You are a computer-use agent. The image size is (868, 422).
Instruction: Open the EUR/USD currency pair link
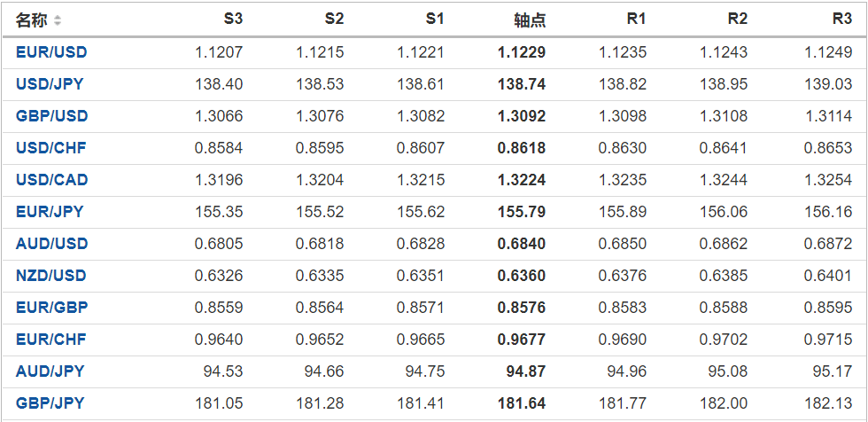[51, 52]
